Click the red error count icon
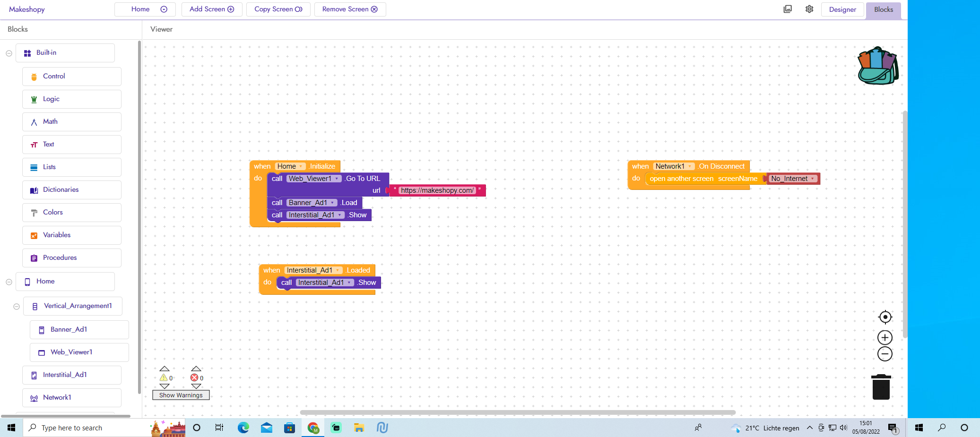 pyautogui.click(x=194, y=377)
